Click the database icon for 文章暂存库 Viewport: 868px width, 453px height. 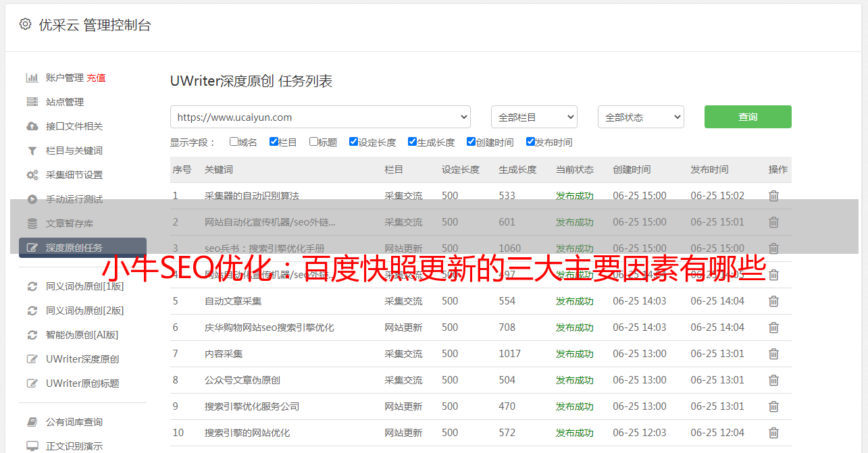[x=32, y=223]
